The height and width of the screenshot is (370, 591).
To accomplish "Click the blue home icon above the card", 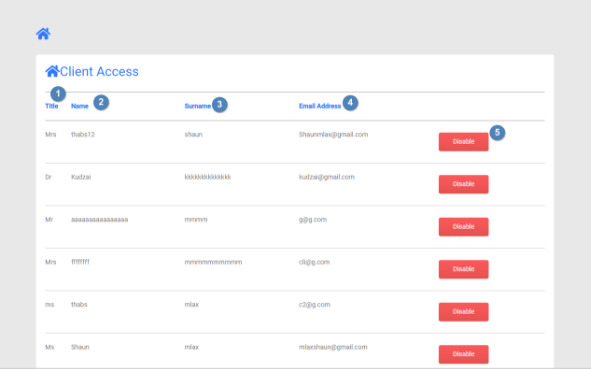I will [x=43, y=34].
